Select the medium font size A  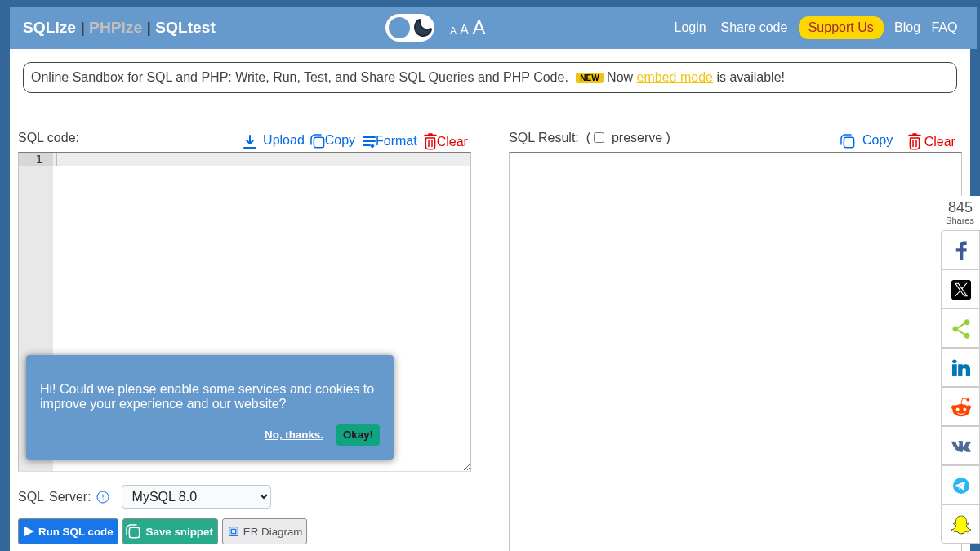[x=464, y=29]
